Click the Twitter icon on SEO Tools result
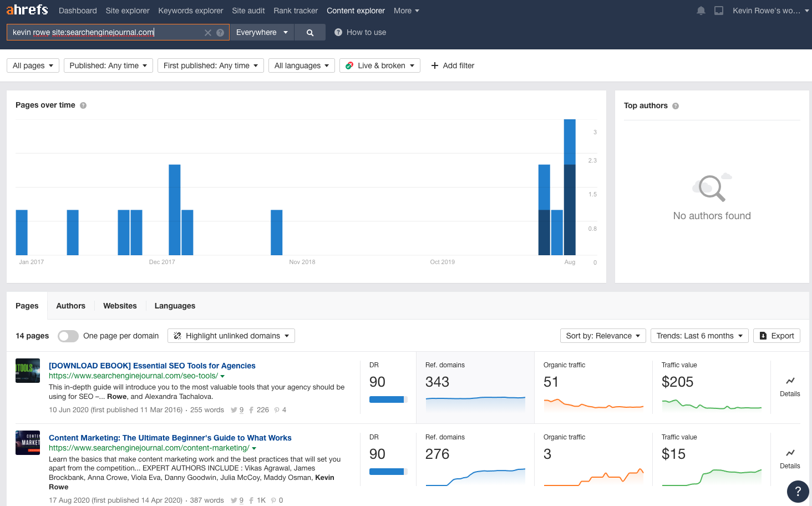The height and width of the screenshot is (506, 812). 234,410
